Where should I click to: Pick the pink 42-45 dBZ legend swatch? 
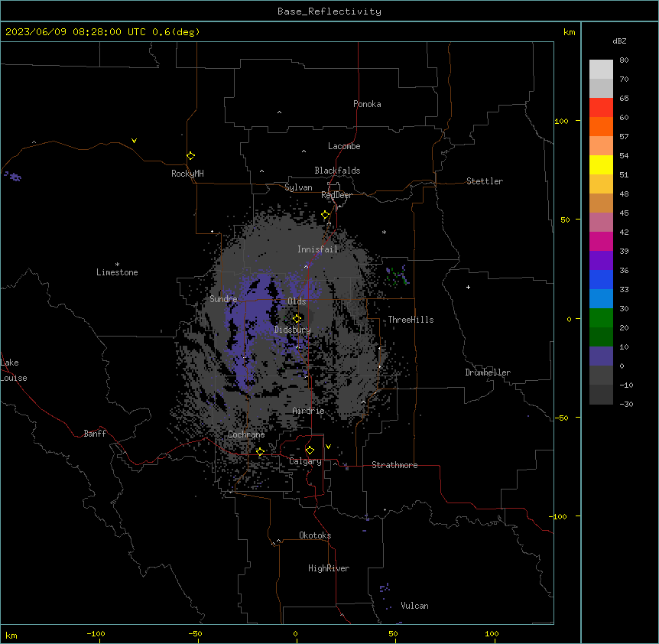(601, 223)
